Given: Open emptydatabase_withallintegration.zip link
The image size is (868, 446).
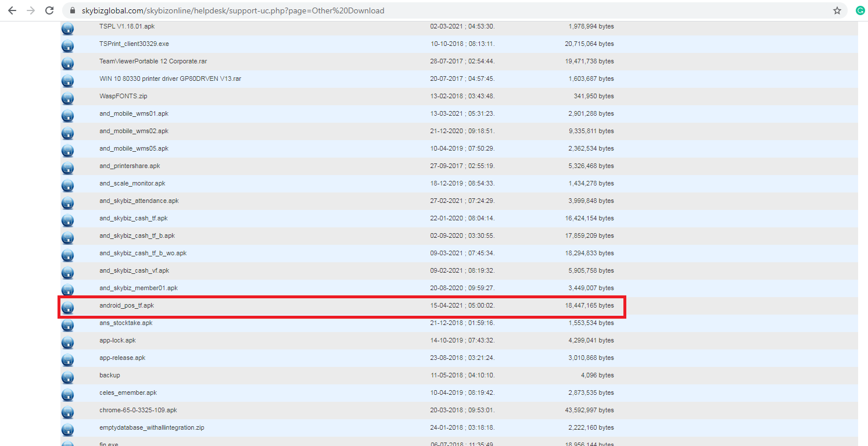Looking at the screenshot, I should pyautogui.click(x=152, y=427).
